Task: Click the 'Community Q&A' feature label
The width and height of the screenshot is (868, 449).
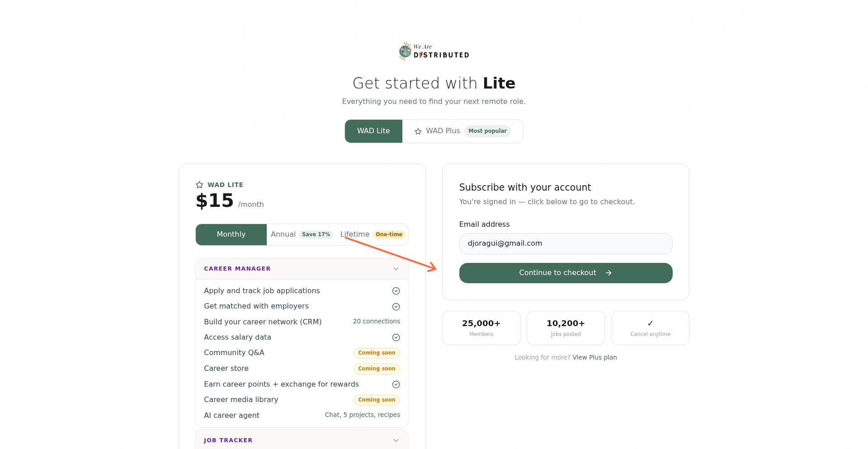Action: point(234,353)
